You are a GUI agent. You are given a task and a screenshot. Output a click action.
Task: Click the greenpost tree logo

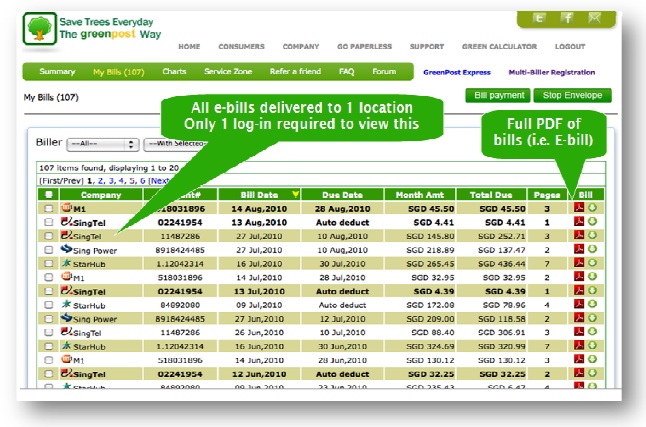[x=40, y=28]
